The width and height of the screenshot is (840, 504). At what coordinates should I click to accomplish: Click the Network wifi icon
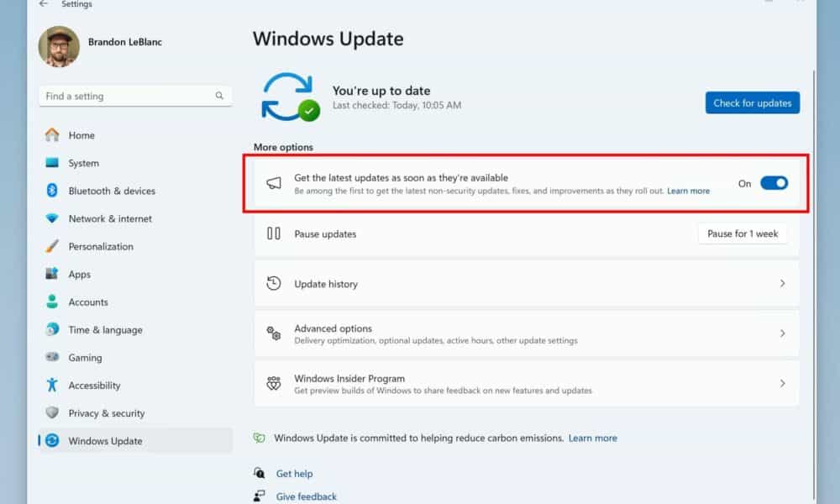[x=52, y=218]
